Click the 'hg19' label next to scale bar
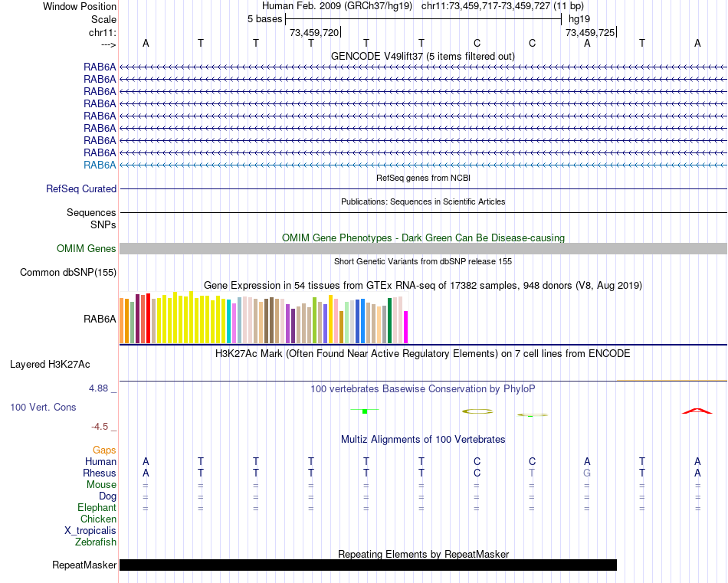The height and width of the screenshot is (583, 728). tap(579, 19)
